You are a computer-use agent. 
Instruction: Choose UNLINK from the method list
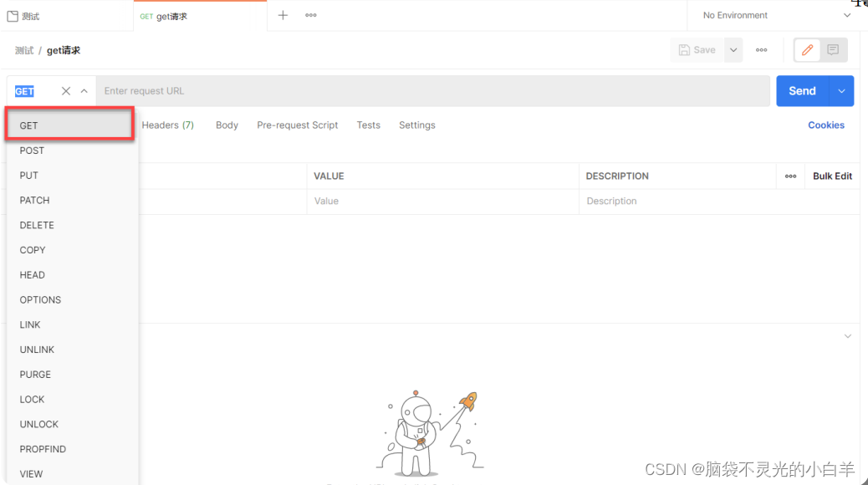(x=72, y=350)
